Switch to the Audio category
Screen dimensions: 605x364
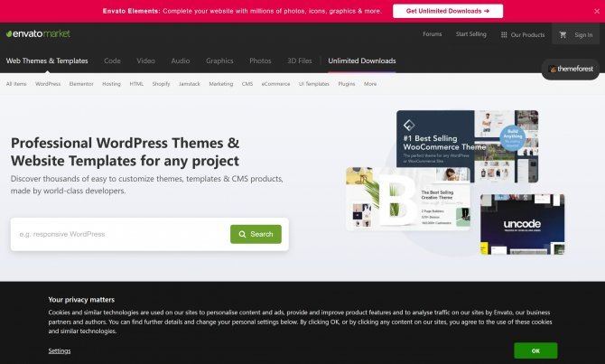(x=181, y=61)
